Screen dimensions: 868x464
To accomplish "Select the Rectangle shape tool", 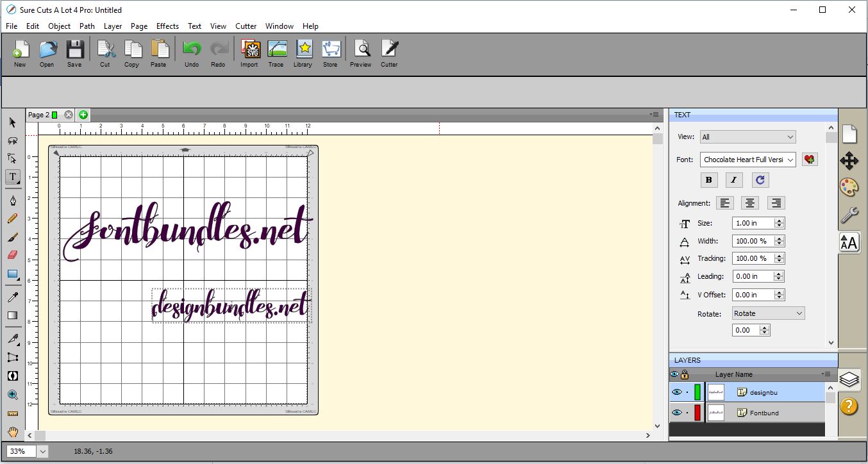I will point(12,274).
